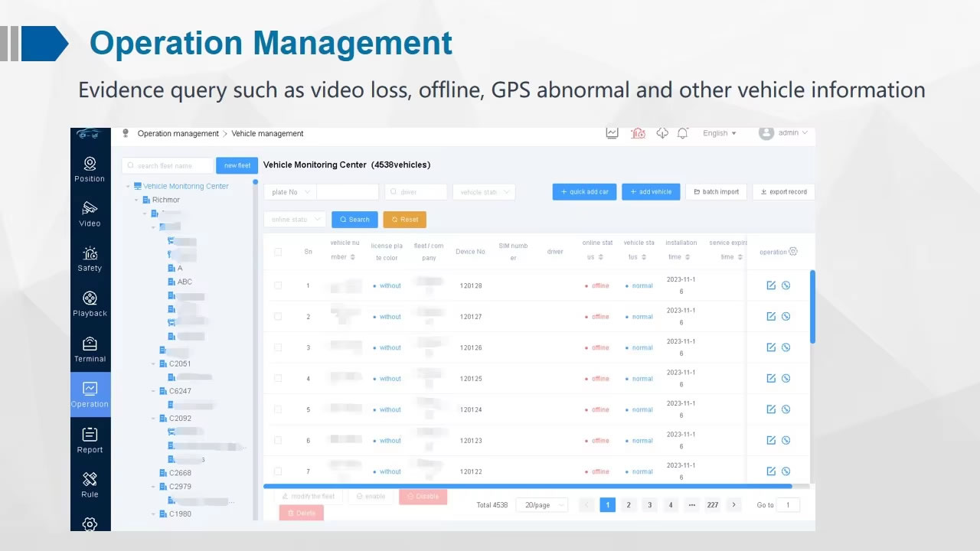Screen dimensions: 980x551
Task: Open the vehicle status filter dropdown
Action: (x=484, y=192)
